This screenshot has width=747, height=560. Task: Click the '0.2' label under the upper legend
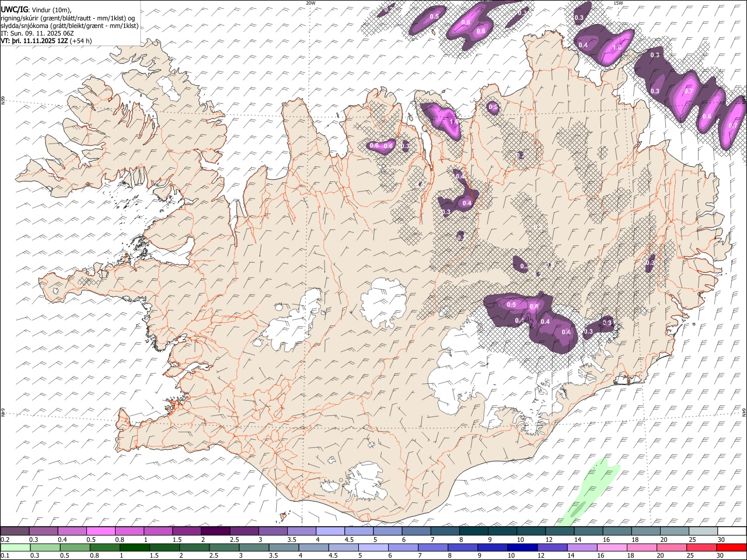click(x=5, y=540)
